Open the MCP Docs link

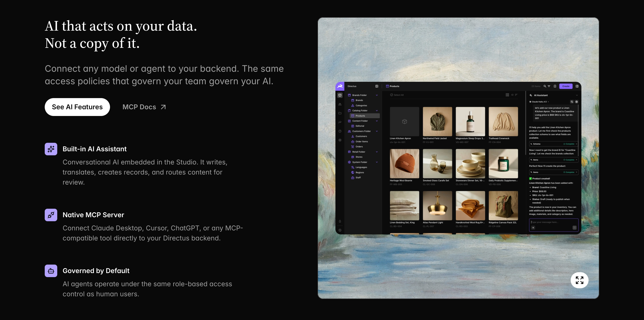coord(144,107)
